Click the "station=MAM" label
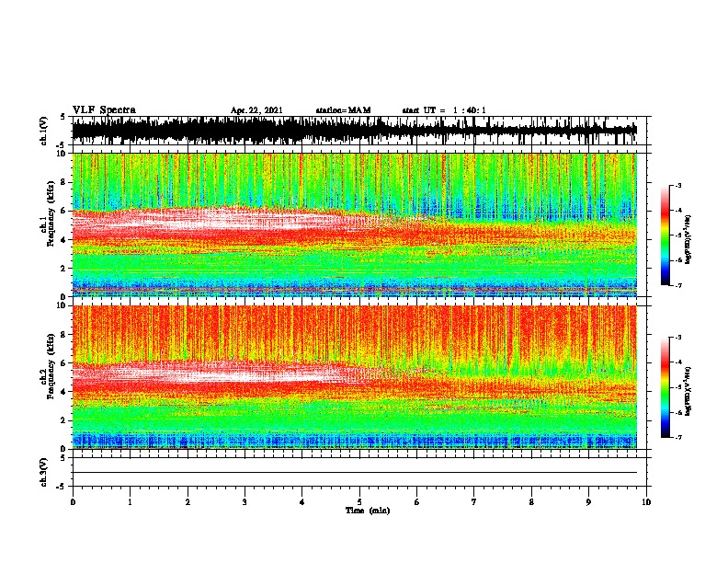 coord(343,110)
